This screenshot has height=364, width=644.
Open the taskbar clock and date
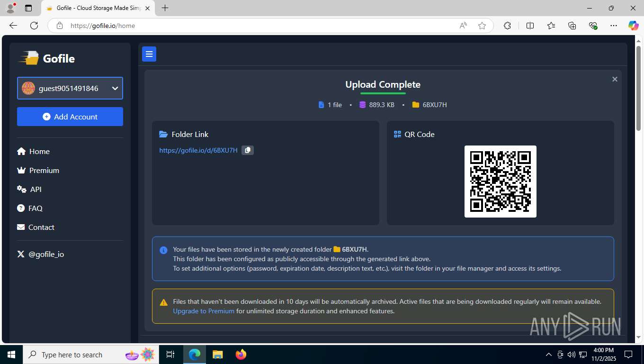pos(603,355)
